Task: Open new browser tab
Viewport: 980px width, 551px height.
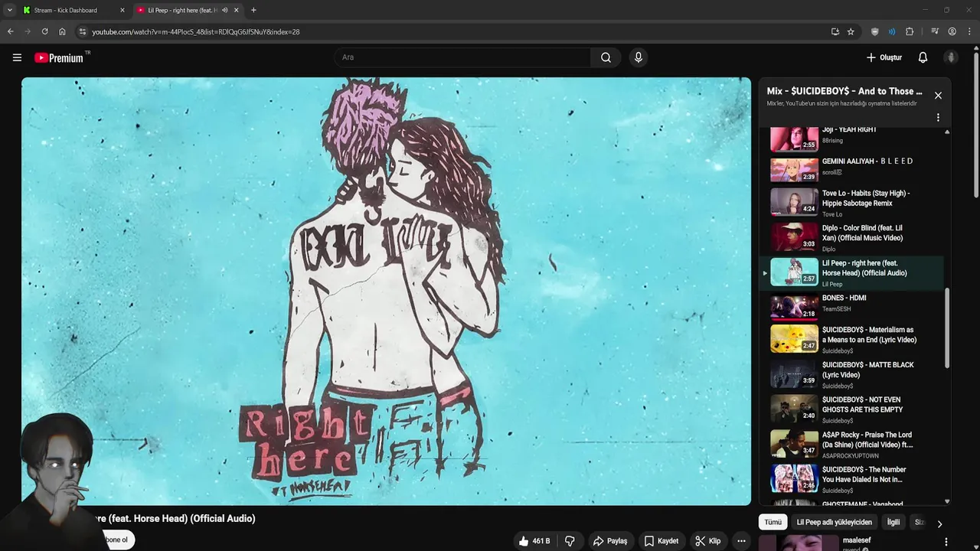Action: pos(253,10)
